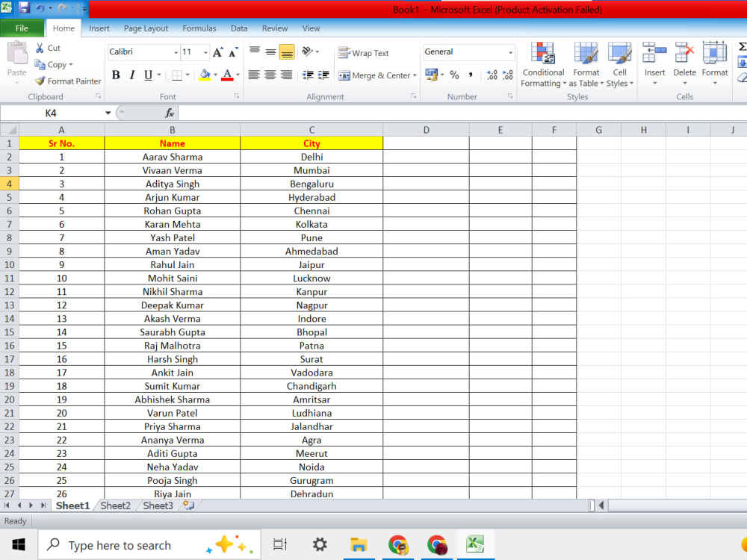Click Decrease Decimal icon
Image resolution: width=747 pixels, height=560 pixels.
point(508,75)
